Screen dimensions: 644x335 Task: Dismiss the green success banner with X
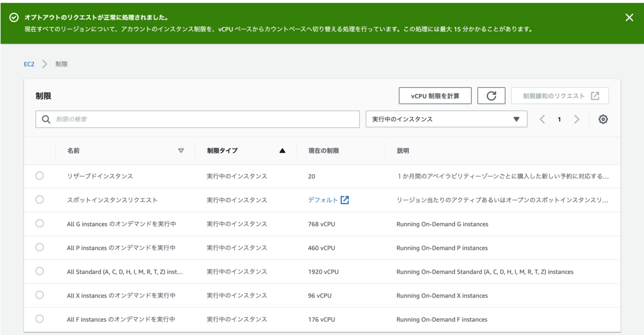[x=630, y=18]
